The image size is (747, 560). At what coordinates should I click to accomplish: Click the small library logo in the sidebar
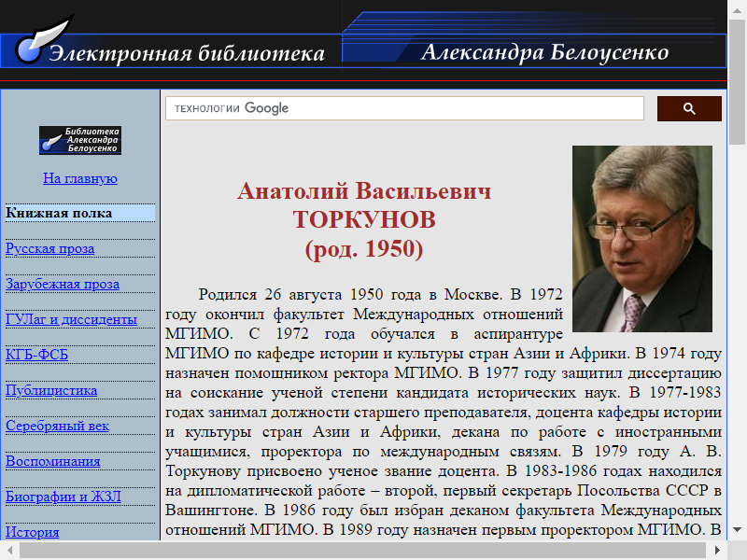80,140
